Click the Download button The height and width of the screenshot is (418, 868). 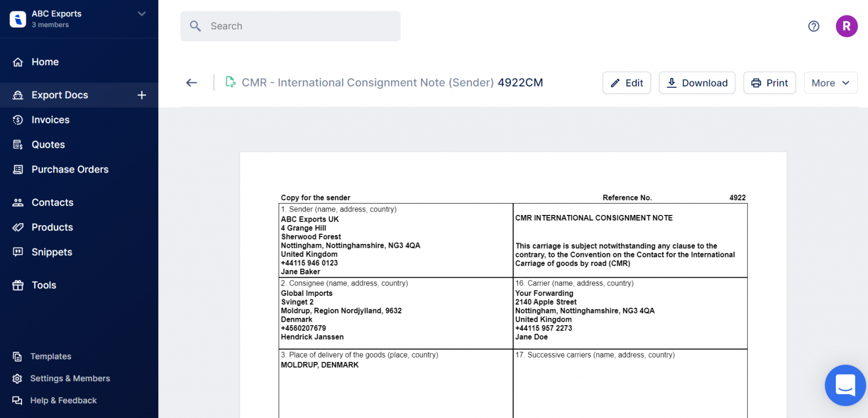click(x=697, y=83)
